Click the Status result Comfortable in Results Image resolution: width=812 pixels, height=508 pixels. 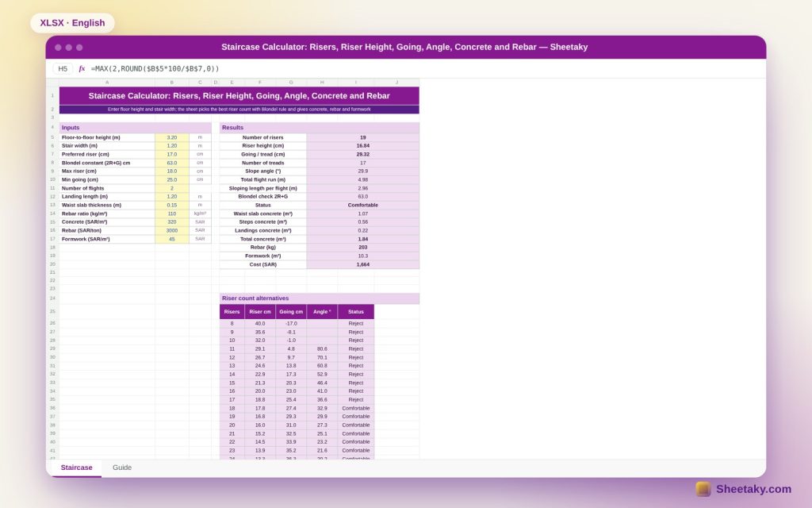click(363, 206)
